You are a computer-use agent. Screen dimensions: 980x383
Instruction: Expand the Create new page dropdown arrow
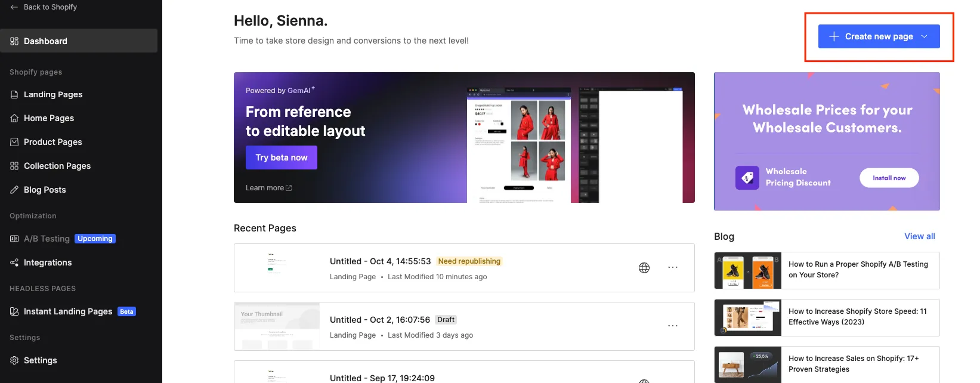(925, 36)
